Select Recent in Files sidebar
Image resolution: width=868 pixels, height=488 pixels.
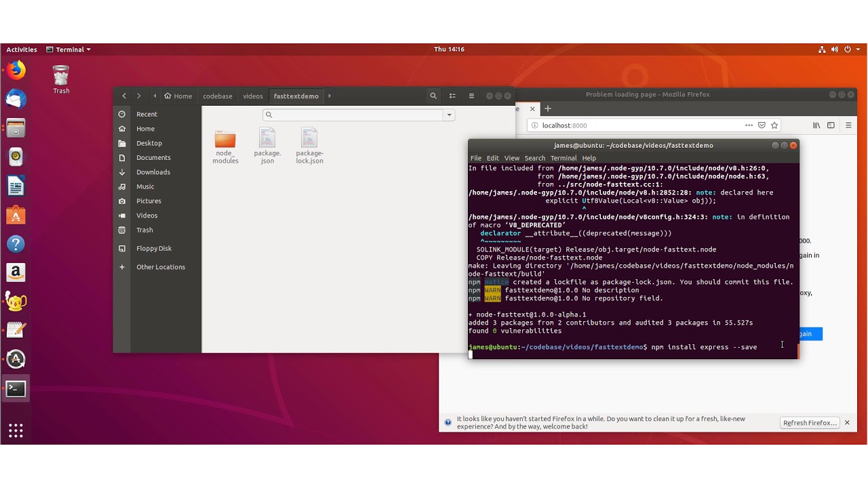(x=157, y=115)
